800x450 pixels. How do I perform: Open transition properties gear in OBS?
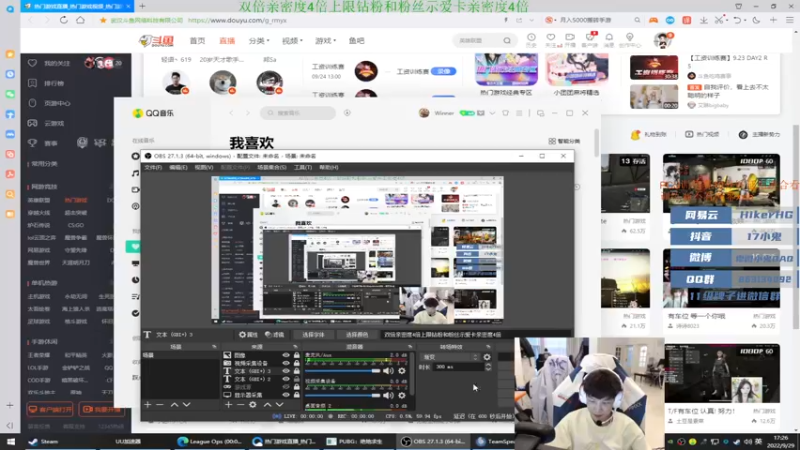pyautogui.click(x=487, y=357)
